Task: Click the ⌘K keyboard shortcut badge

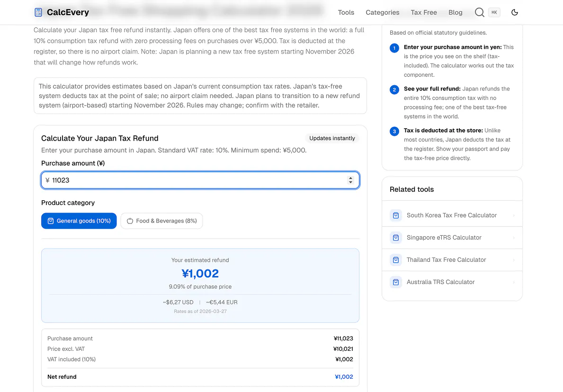Action: (494, 13)
